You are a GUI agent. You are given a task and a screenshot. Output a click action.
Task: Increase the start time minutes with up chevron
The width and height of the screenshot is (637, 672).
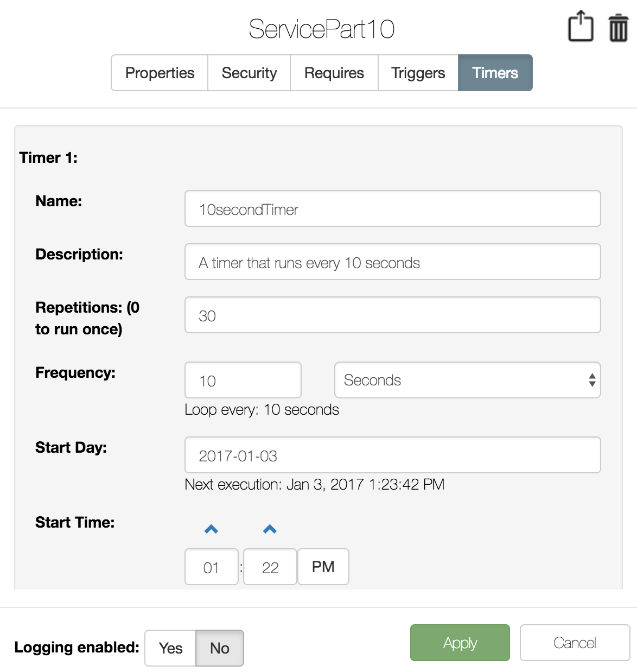[x=270, y=529]
